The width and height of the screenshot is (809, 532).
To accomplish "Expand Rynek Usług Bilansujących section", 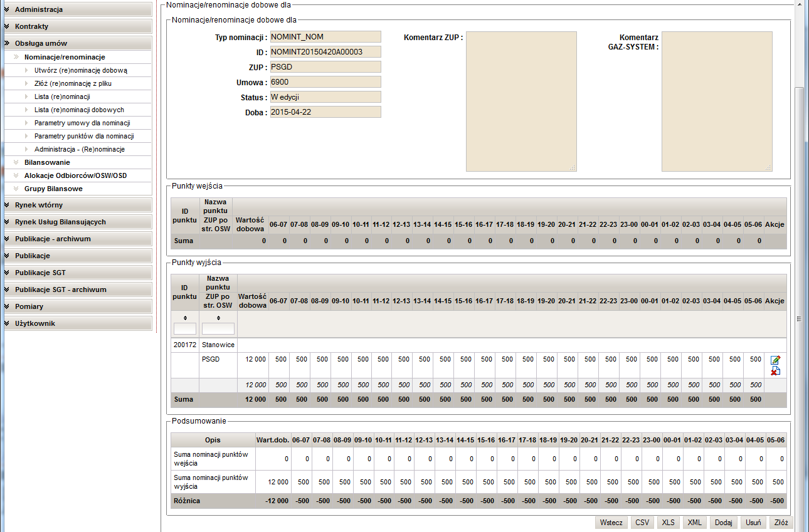I will pyautogui.click(x=78, y=222).
